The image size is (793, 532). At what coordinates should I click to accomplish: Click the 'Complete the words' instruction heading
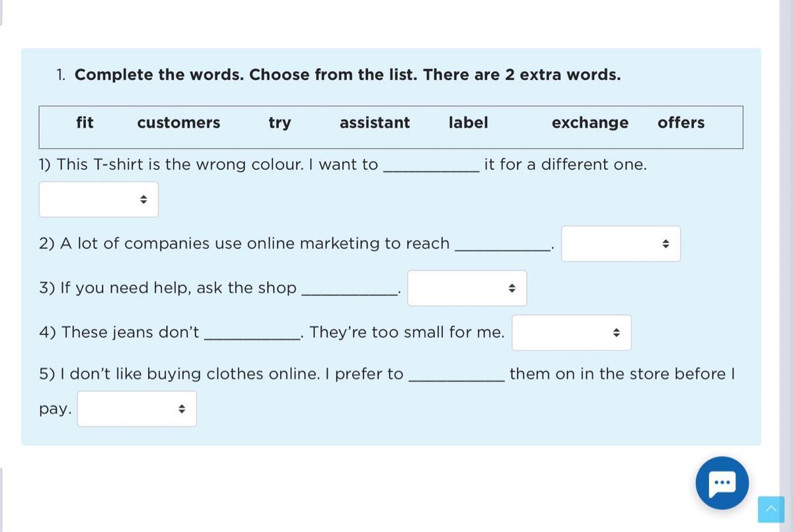click(348, 75)
